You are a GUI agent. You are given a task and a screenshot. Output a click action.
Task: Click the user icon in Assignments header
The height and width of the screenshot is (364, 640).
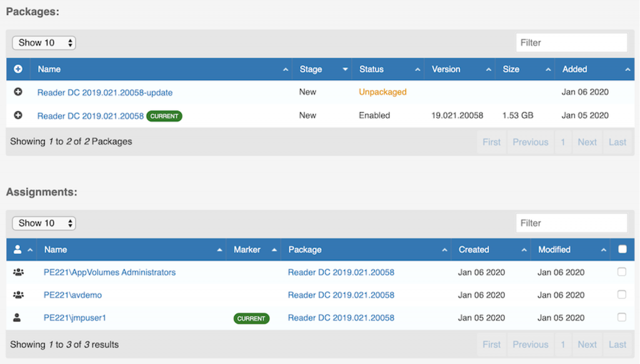click(18, 250)
